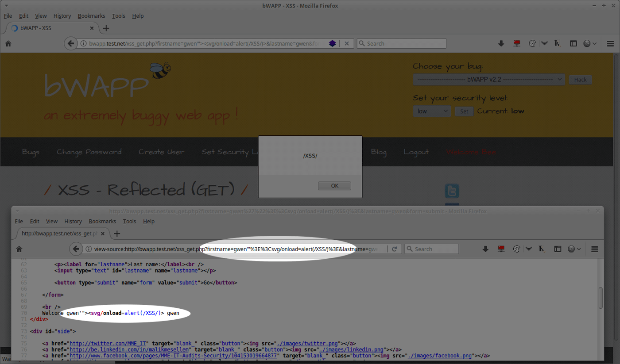620x364 pixels.
Task: Click the red monitor icon in the view-source window
Action: (x=501, y=249)
